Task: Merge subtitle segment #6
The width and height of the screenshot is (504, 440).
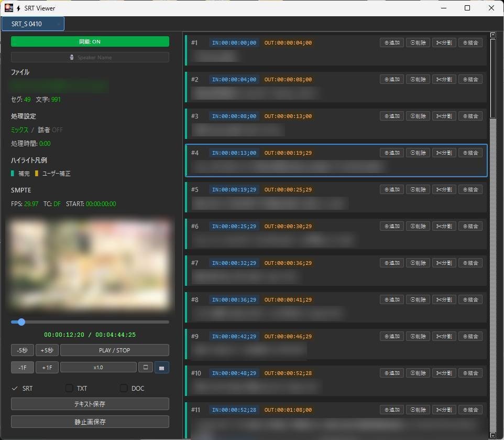Action: point(470,226)
